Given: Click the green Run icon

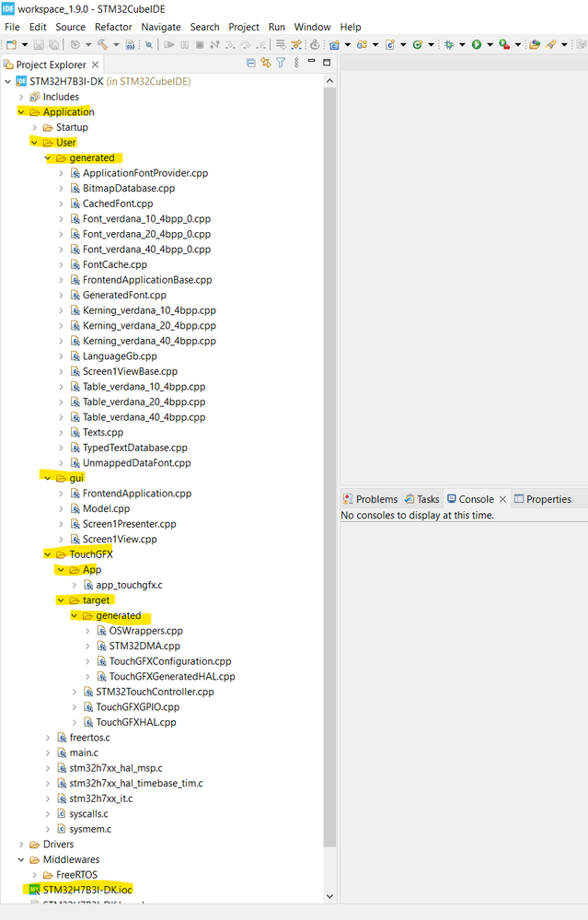Looking at the screenshot, I should coord(477,44).
